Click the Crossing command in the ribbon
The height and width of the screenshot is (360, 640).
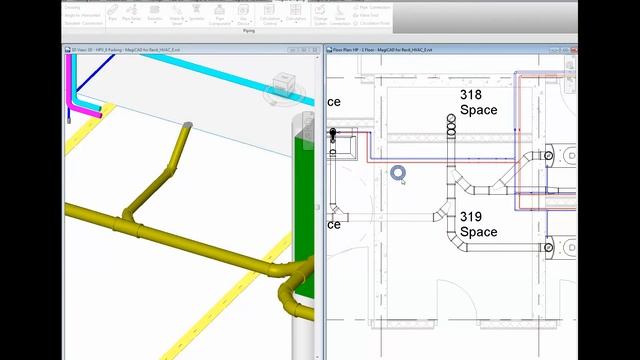72,7
